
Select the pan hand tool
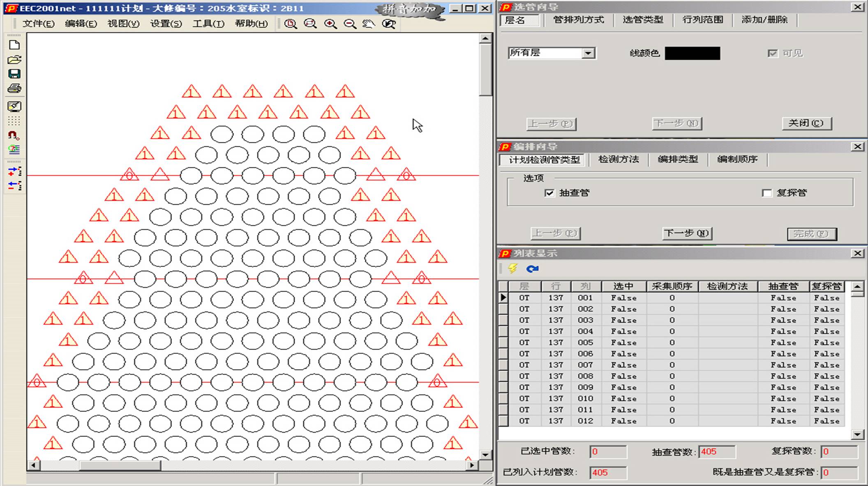[369, 24]
